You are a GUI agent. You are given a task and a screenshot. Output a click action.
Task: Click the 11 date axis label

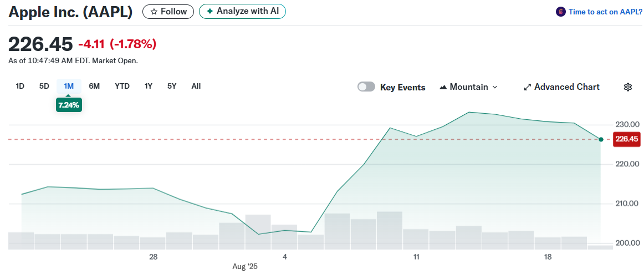click(416, 257)
